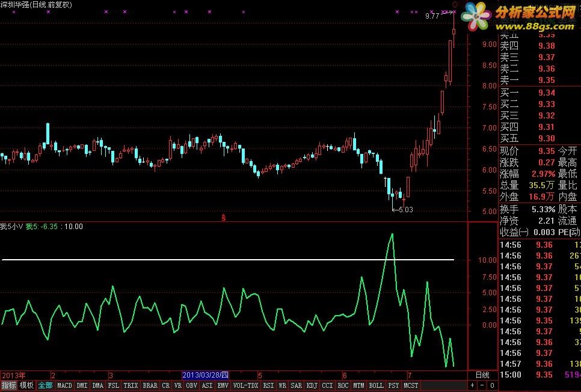
Task: Open the 日线 period selector
Action: pos(482,375)
